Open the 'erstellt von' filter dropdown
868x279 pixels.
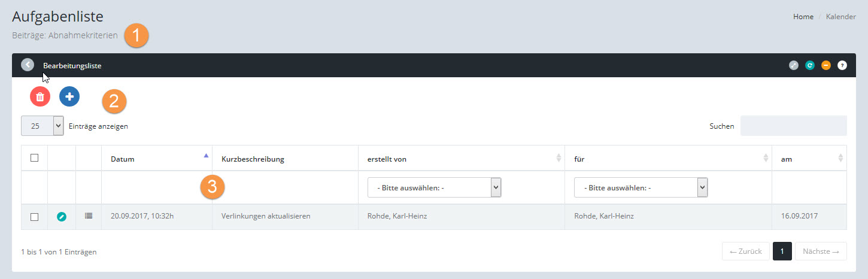click(x=434, y=187)
